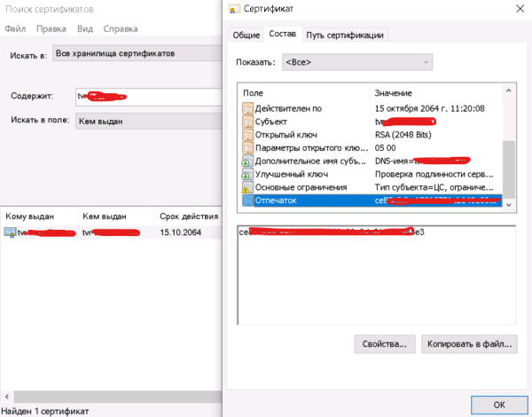
Task: Click the results horizontal scroll left arrow
Action: [7, 397]
